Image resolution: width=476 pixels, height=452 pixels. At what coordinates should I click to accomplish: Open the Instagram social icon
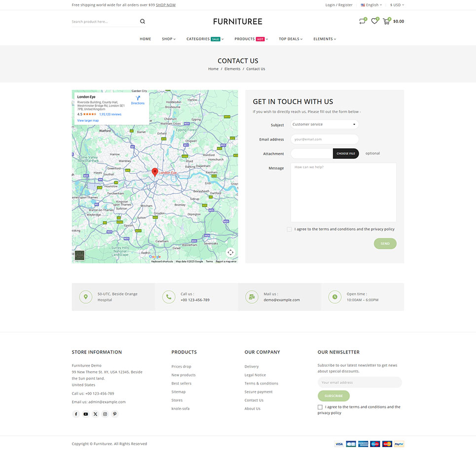pyautogui.click(x=105, y=414)
